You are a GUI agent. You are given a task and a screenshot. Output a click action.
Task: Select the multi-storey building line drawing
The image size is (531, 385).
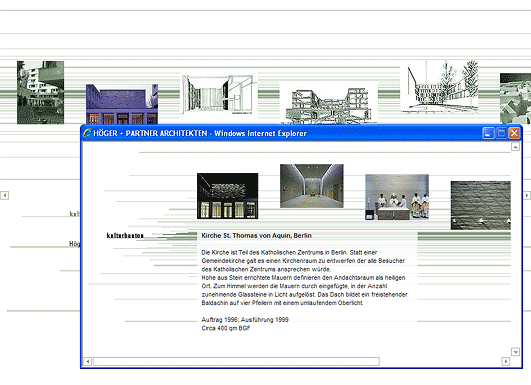[x=328, y=103]
